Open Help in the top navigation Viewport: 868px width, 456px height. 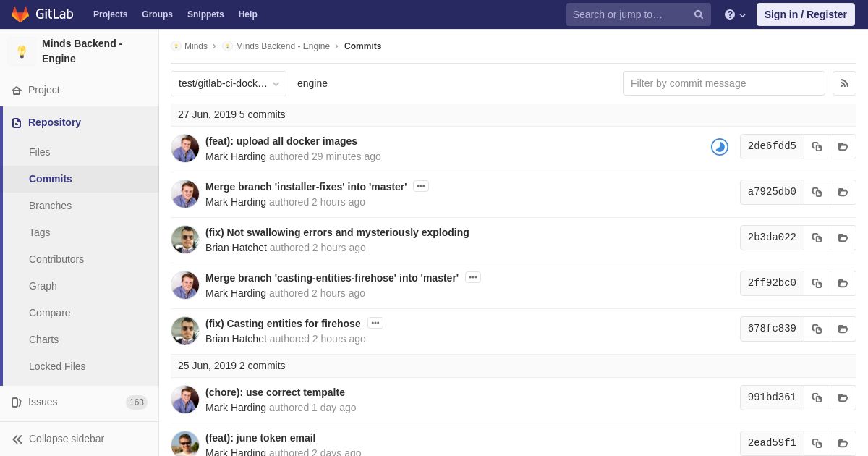click(x=248, y=14)
